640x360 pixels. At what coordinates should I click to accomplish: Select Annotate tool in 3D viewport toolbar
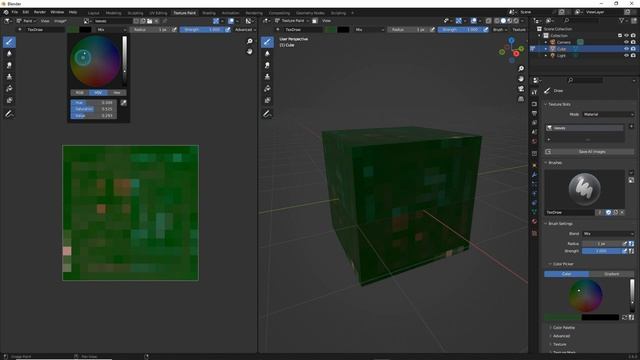click(267, 114)
